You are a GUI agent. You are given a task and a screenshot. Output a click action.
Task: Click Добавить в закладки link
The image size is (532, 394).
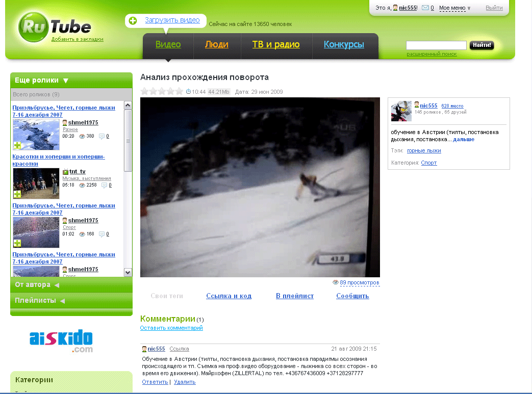click(78, 39)
